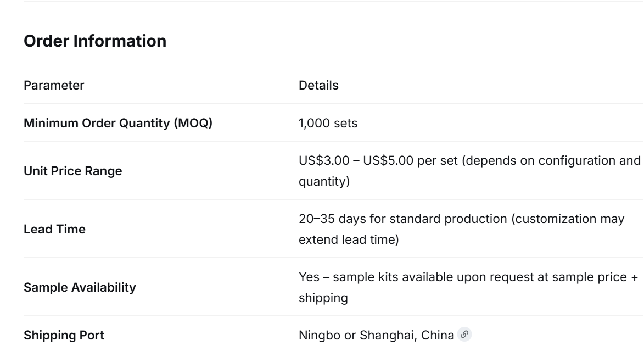The height and width of the screenshot is (351, 644).
Task: Click the Unit Price Range label
Action: coord(72,171)
